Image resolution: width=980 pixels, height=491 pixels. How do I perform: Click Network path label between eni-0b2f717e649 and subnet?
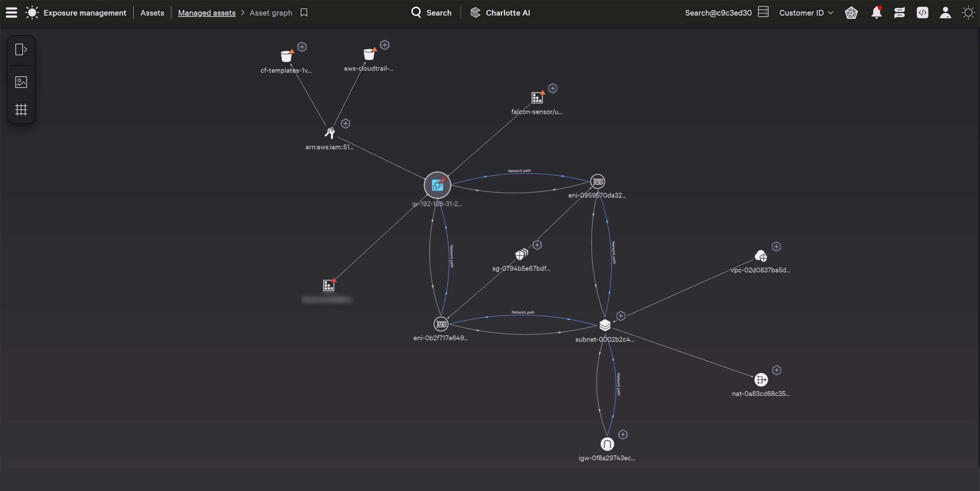coord(523,312)
